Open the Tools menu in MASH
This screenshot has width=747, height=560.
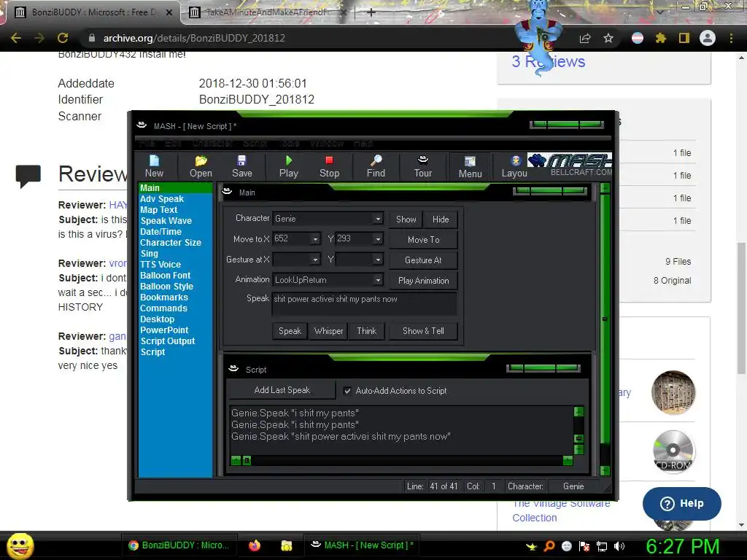click(x=289, y=144)
